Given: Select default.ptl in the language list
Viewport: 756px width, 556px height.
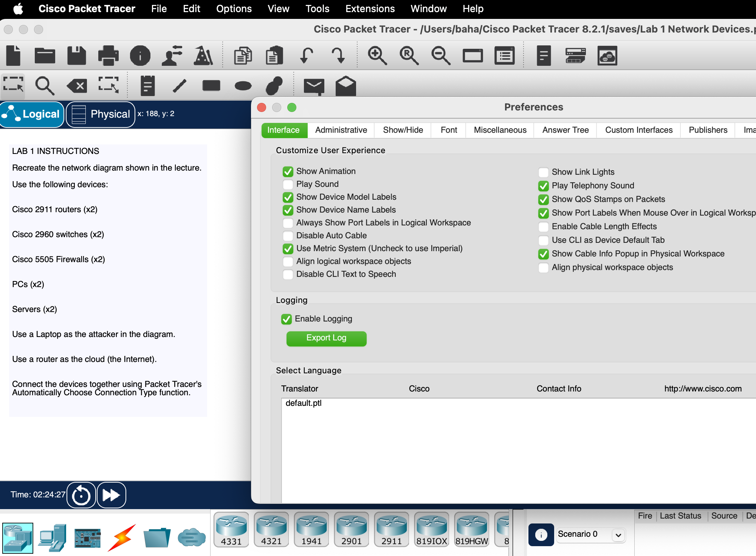Looking at the screenshot, I should pos(304,403).
